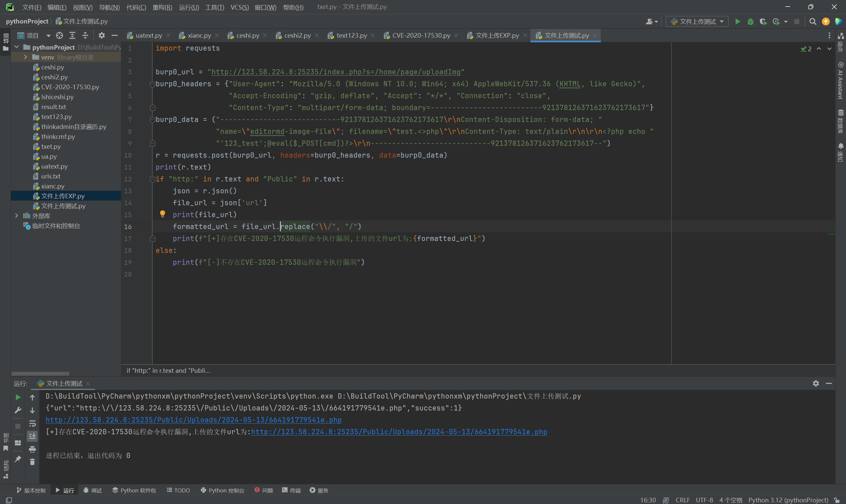Close the 文件上传测试 Run tab
The height and width of the screenshot is (504, 846).
coord(88,383)
